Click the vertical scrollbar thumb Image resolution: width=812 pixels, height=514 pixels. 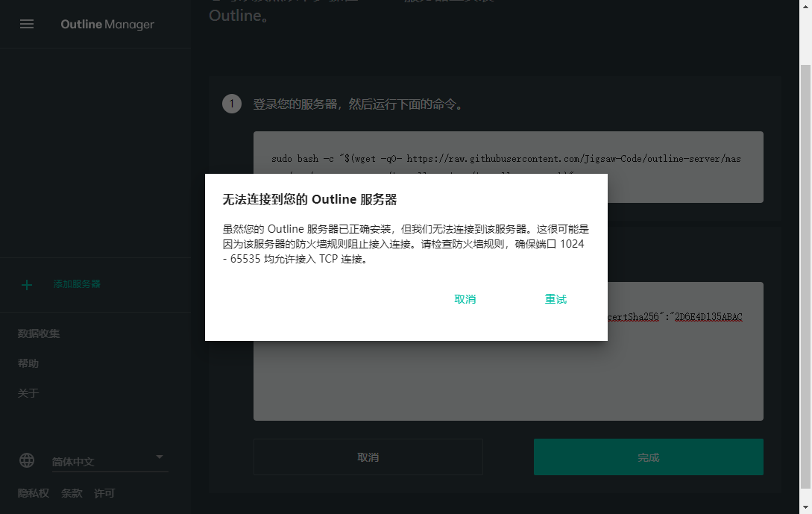pos(805,278)
